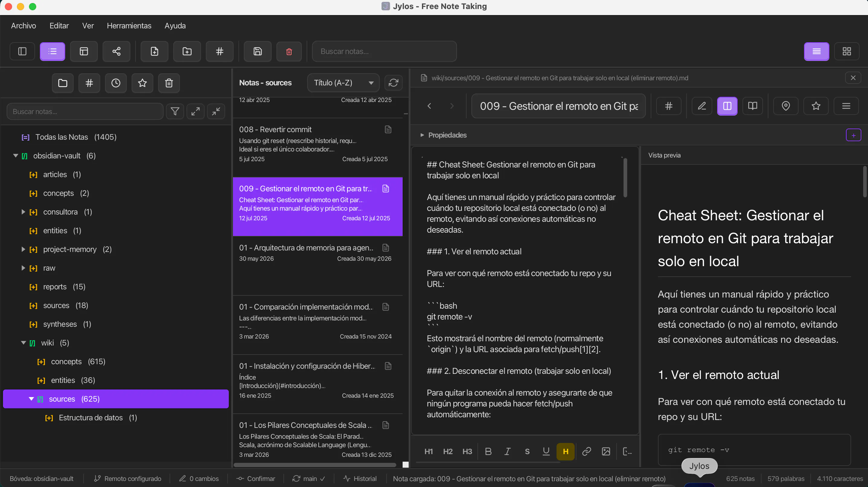Click the main Buscar notas search field
The width and height of the screenshot is (868, 487).
[x=384, y=51]
